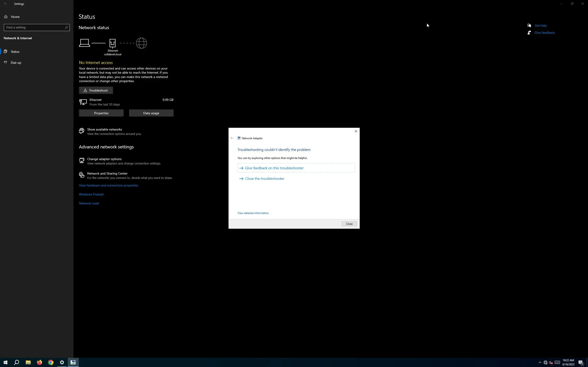Open Firefox from the taskbar
Screen dimensions: 588x367
click(x=39, y=362)
